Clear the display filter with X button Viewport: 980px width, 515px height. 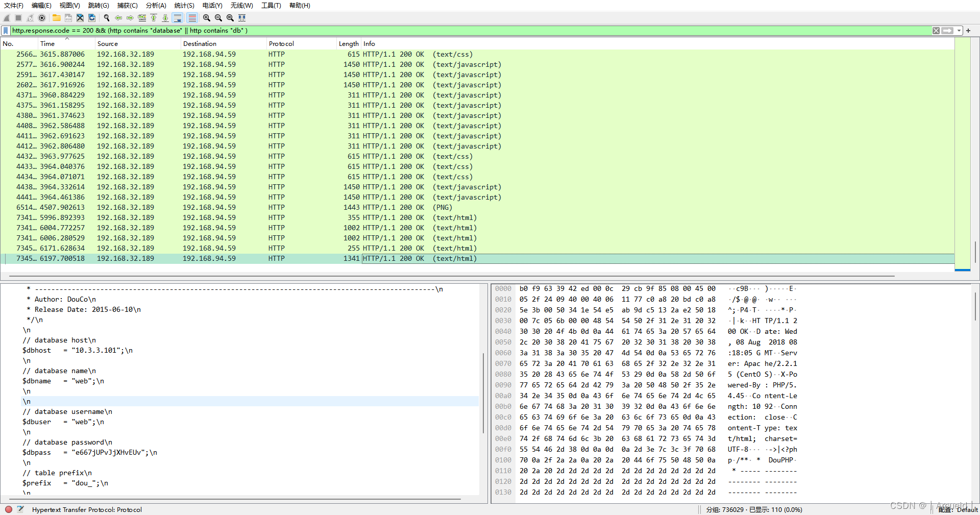coord(936,31)
